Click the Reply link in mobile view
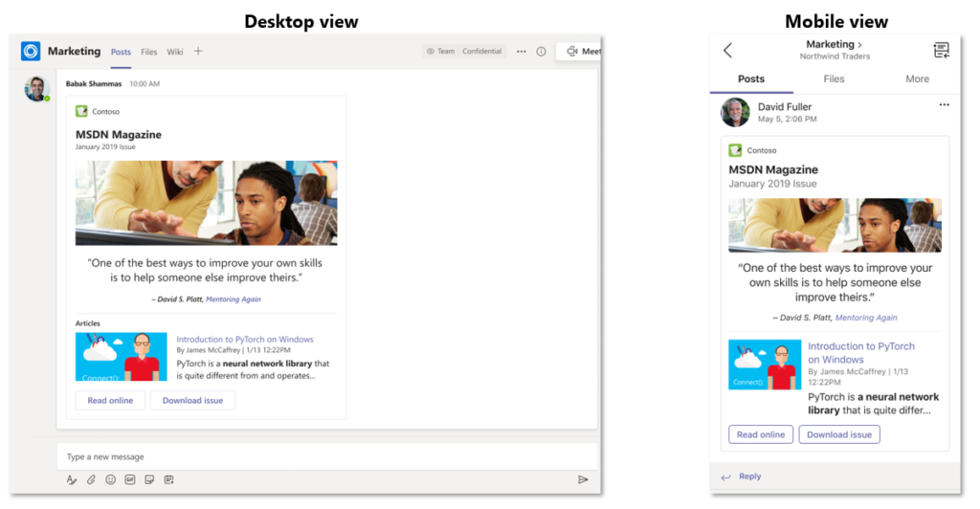This screenshot has height=509, width=980. click(x=750, y=476)
